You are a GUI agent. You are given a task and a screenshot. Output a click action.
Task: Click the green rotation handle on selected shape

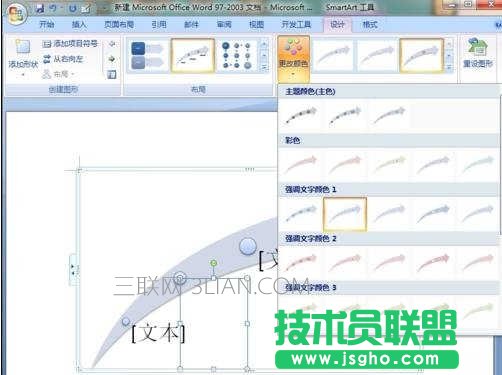point(214,263)
